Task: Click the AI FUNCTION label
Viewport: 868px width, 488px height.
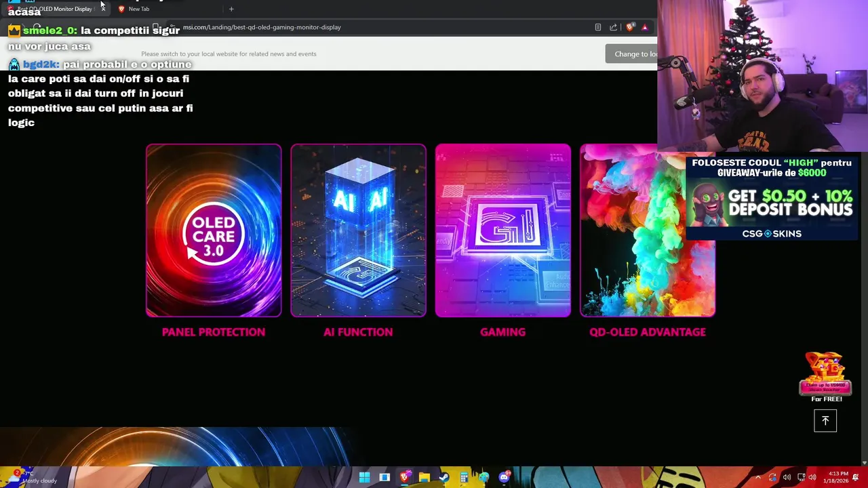Action: pos(358,332)
